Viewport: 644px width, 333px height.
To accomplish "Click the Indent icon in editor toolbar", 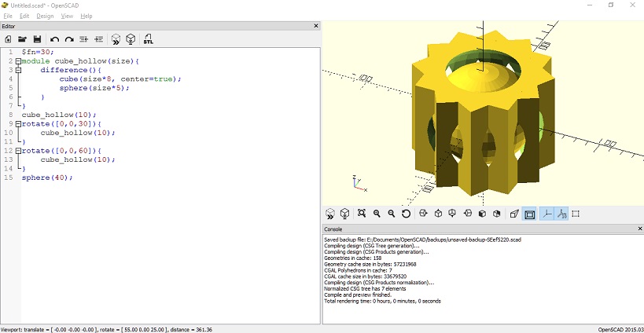I will tap(98, 39).
